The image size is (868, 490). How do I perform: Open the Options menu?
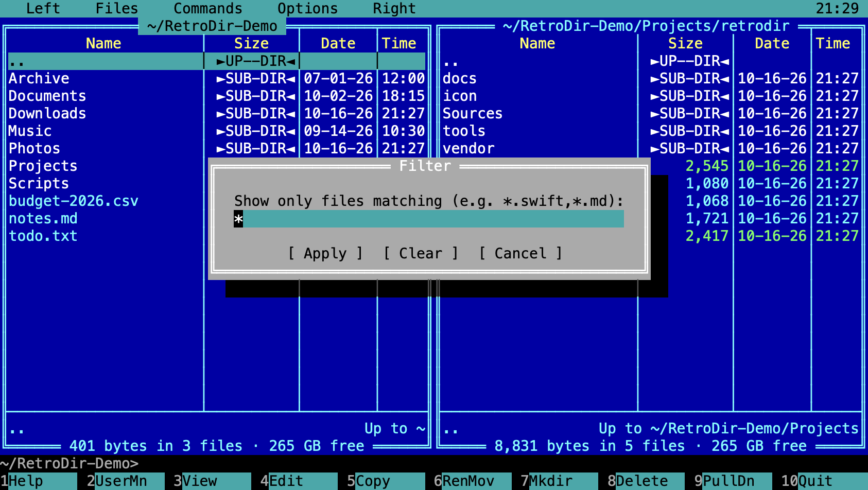(x=308, y=8)
